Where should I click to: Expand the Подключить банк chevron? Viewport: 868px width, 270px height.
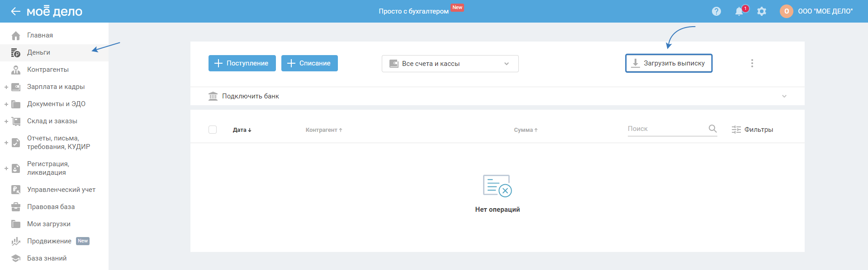click(x=784, y=96)
